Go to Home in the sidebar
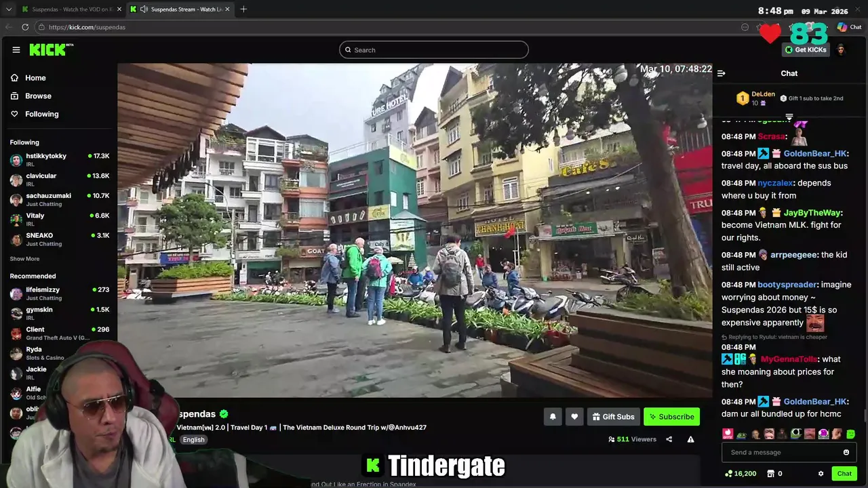This screenshot has height=488, width=868. (x=28, y=78)
